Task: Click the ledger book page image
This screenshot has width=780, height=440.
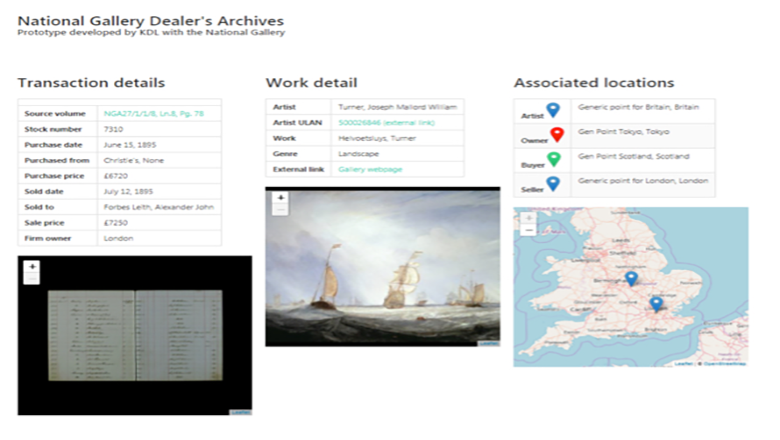Action: (x=135, y=336)
